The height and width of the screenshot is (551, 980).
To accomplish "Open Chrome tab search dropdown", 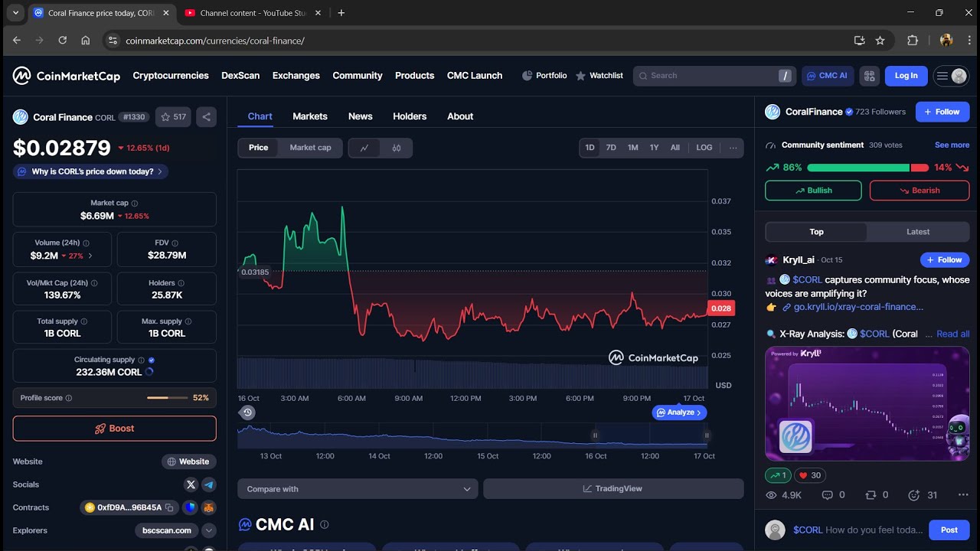I will (15, 13).
